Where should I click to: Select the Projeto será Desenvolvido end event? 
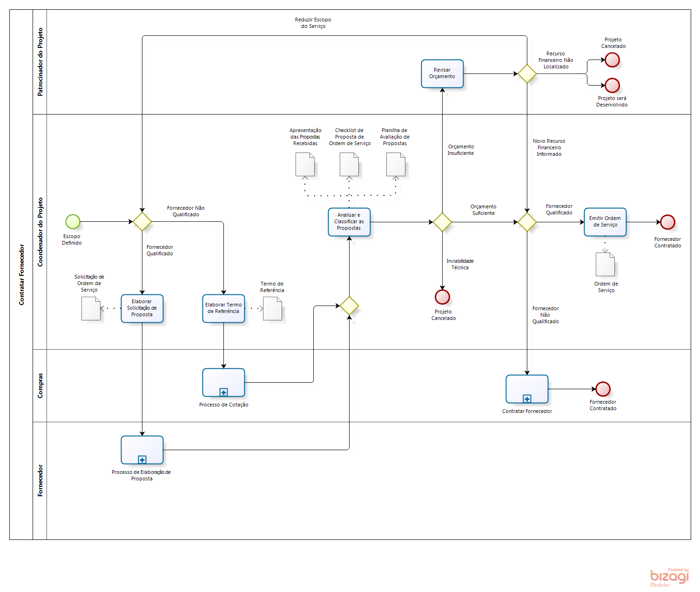tap(612, 86)
